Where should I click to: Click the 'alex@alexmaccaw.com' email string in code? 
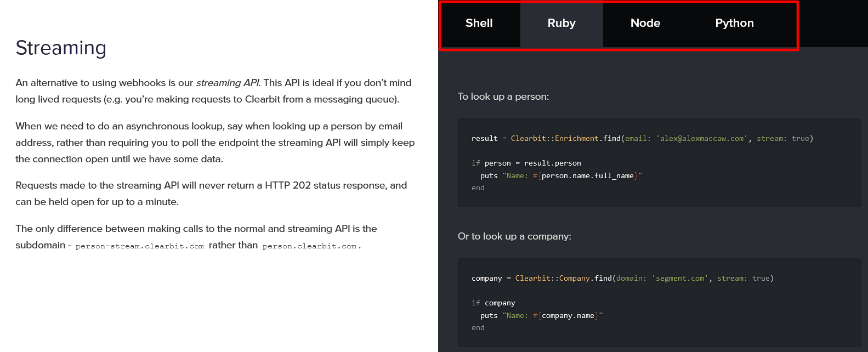tap(701, 139)
